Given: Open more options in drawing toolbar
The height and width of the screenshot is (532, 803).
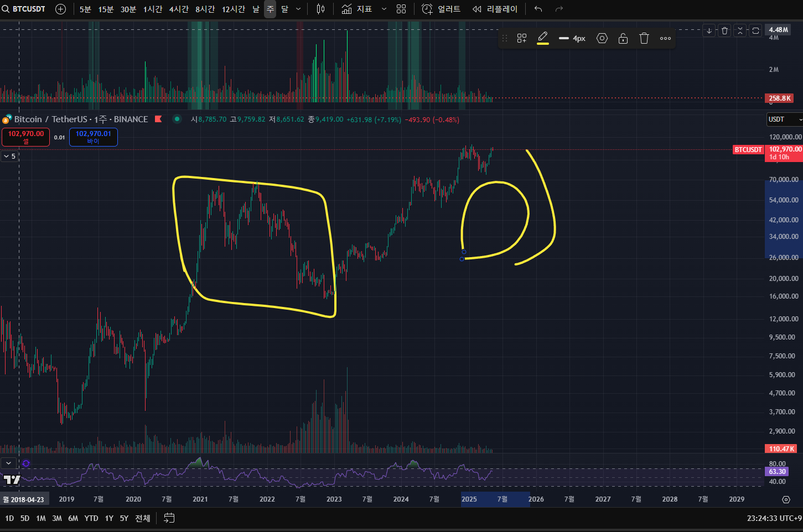Looking at the screenshot, I should coord(665,38).
